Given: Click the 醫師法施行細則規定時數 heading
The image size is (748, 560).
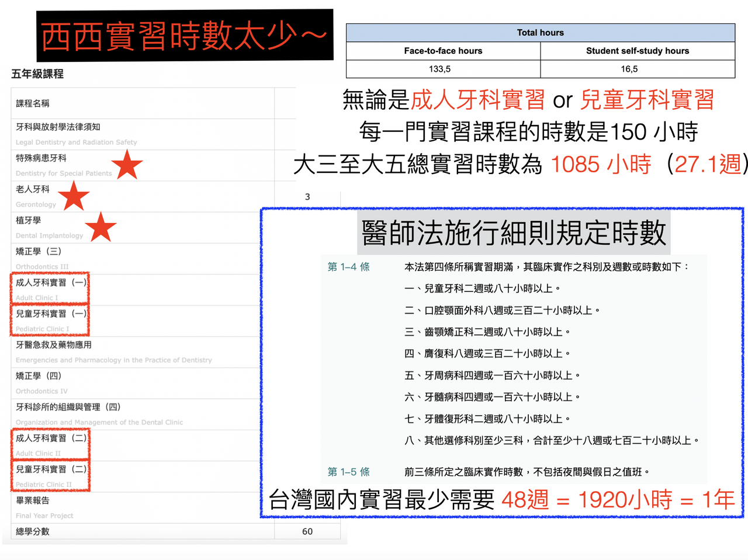Looking at the screenshot, I should pyautogui.click(x=514, y=232).
